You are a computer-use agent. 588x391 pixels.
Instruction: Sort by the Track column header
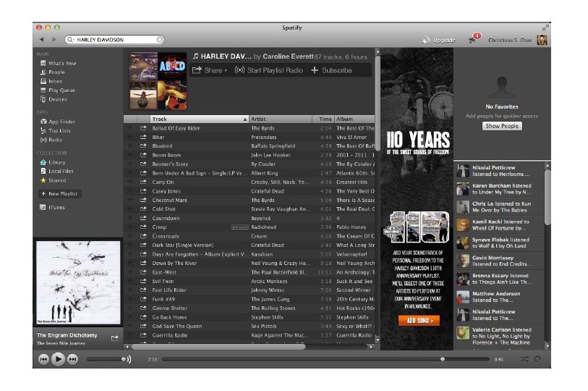pos(197,119)
